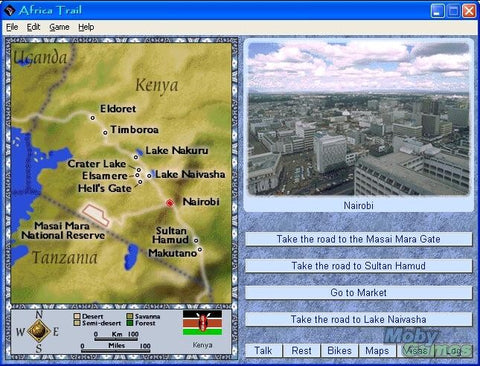Click the Timboroa town marker
480x366 pixels.
pos(105,133)
